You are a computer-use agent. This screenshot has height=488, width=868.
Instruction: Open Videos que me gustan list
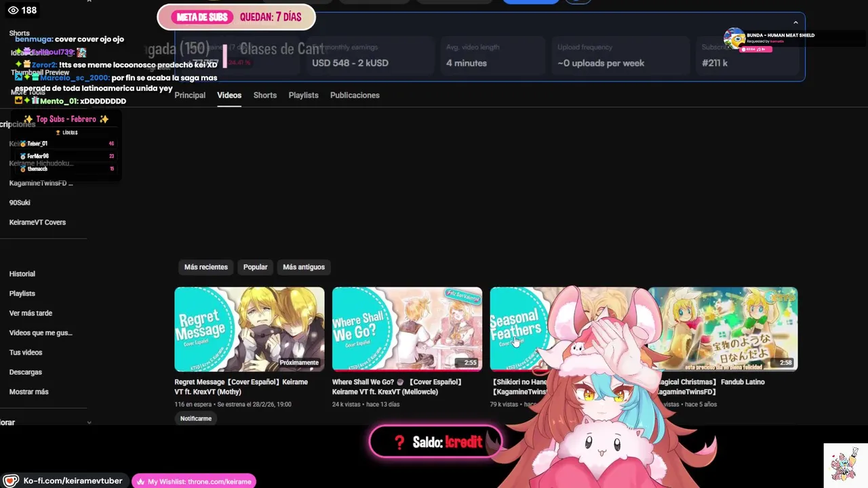click(41, 333)
